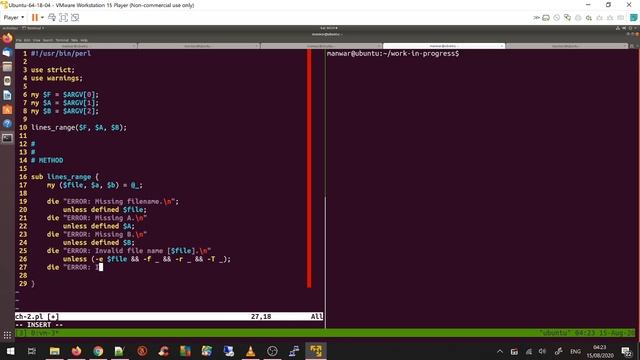Open the Terminal app menu in the GNOME top bar
This screenshot has width=640, height=360.
click(33, 28)
